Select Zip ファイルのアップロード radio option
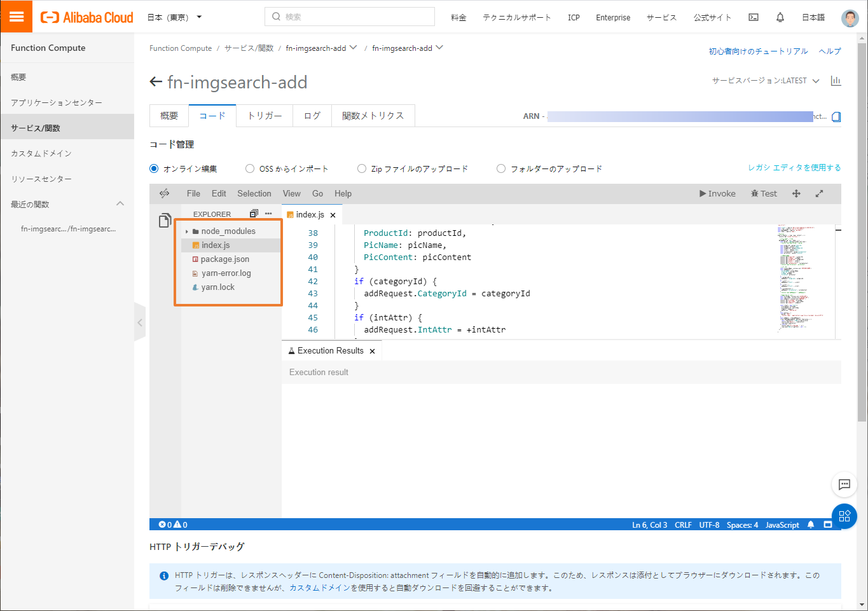 pyautogui.click(x=362, y=168)
